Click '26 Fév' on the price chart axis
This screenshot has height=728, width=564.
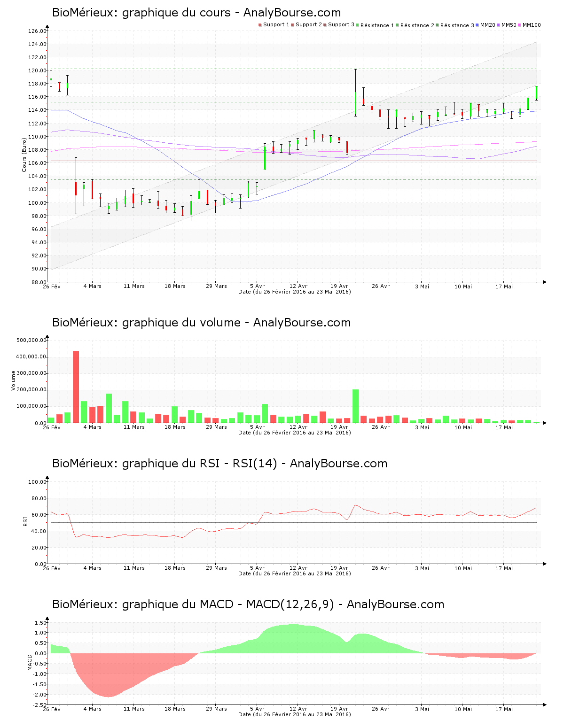click(52, 286)
